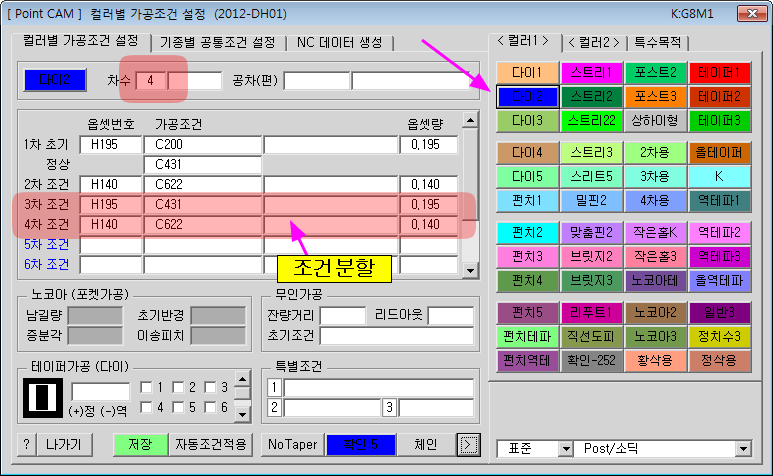
Task: Select the 역테파1 color swatch
Action: point(719,201)
